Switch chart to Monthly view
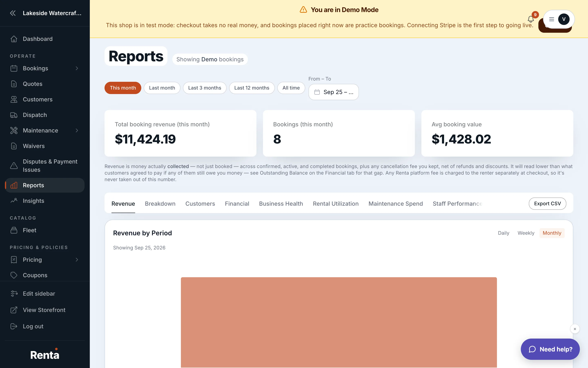This screenshot has width=588, height=368. (x=552, y=233)
